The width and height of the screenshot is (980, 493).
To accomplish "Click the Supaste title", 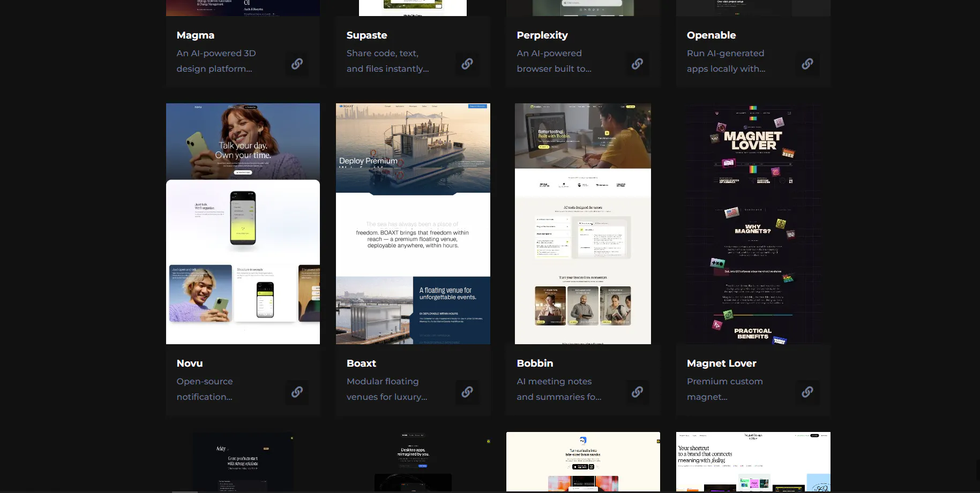I will pyautogui.click(x=366, y=35).
